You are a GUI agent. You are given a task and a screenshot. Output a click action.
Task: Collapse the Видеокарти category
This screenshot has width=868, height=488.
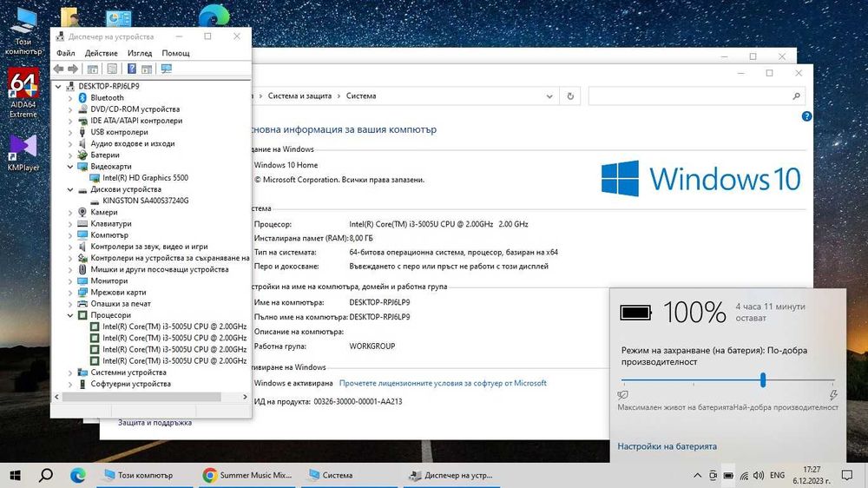70,166
